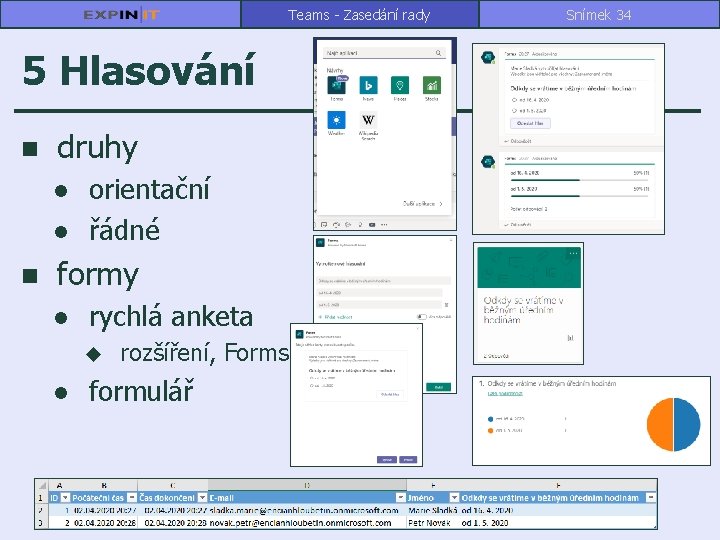Screen dimensions: 720x540
Task: Click the EXPINIT logo in the header
Action: point(121,15)
